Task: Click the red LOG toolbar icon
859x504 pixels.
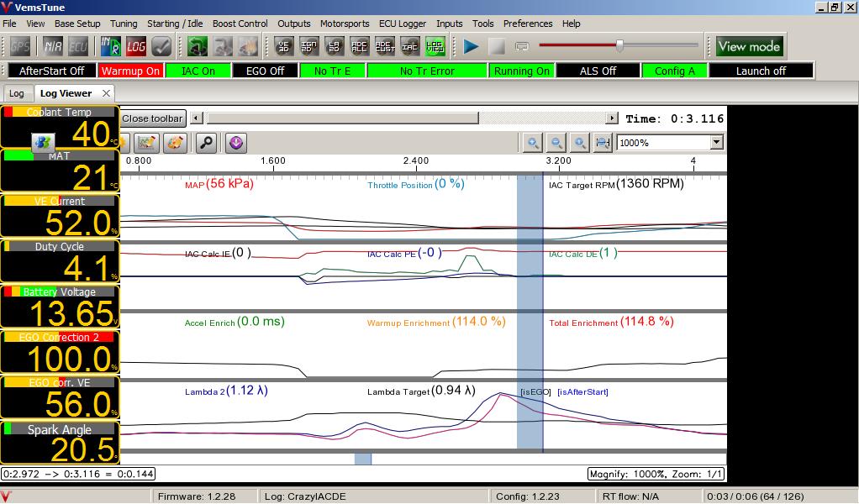Action: (x=136, y=47)
